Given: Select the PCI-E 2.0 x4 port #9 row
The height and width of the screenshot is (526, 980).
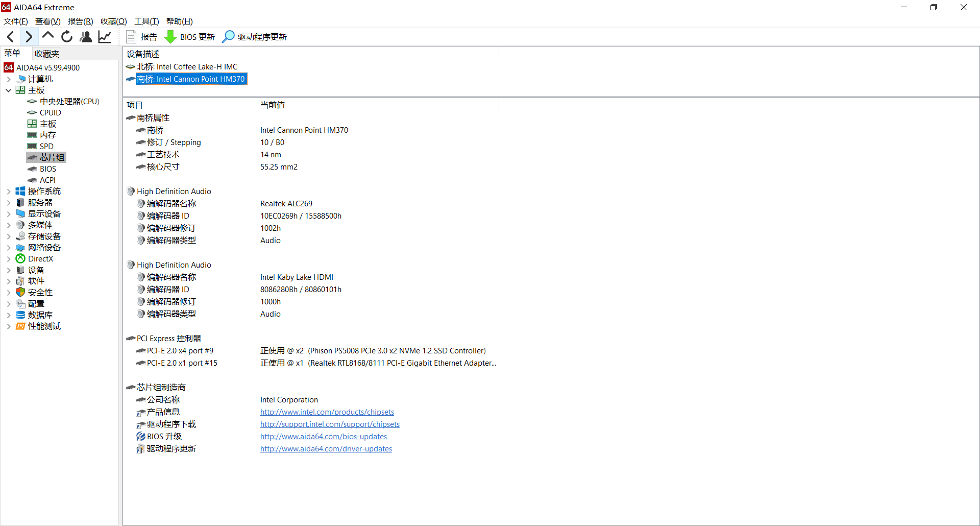Looking at the screenshot, I should click(x=311, y=351).
